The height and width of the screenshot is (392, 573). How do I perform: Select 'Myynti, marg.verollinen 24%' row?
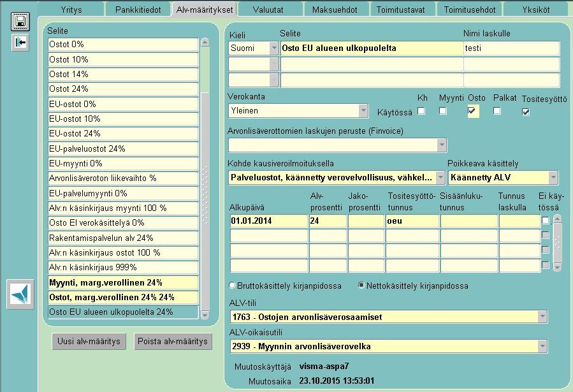coord(123,283)
